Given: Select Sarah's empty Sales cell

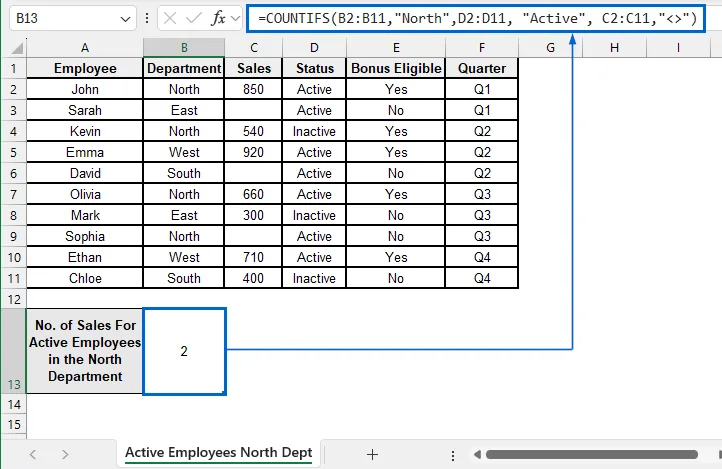Looking at the screenshot, I should (253, 110).
